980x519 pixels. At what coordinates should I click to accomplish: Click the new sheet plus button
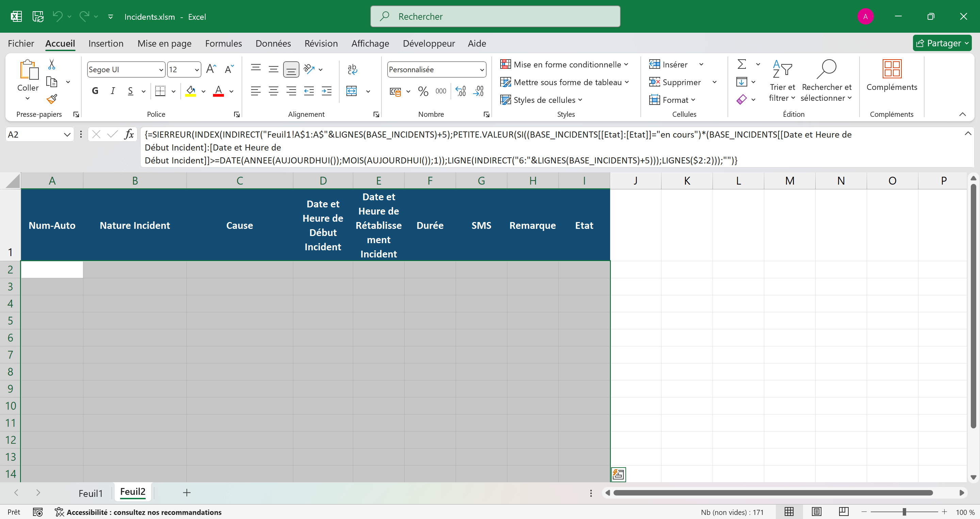pyautogui.click(x=186, y=492)
